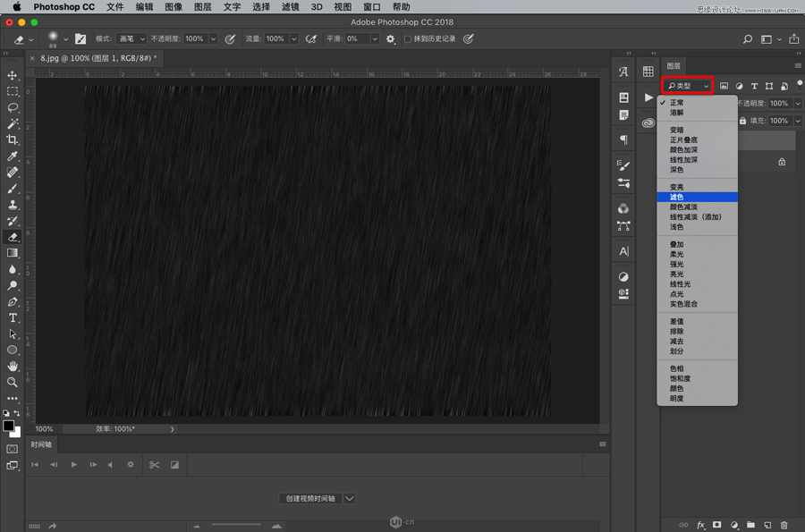The image size is (805, 532).
Task: Select the Hand tool
Action: [x=13, y=366]
